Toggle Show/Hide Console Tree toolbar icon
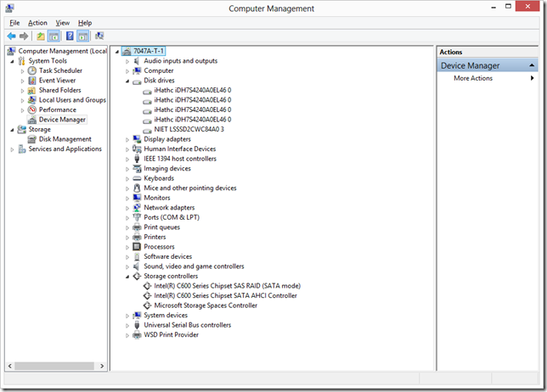This screenshot has height=392, width=547. 54,36
